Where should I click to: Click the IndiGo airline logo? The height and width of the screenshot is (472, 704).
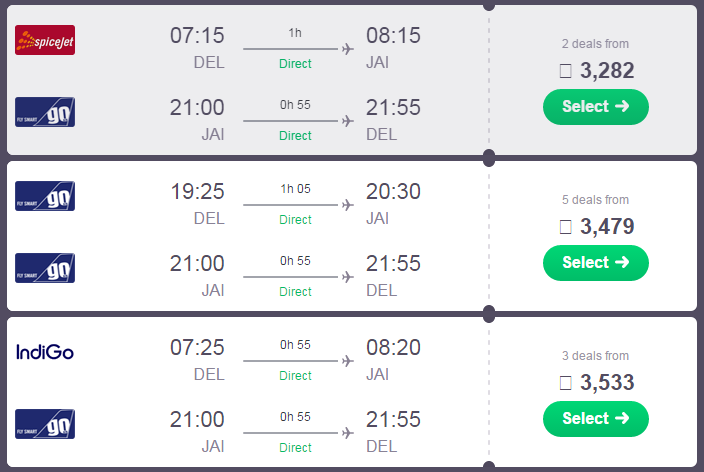coord(45,352)
